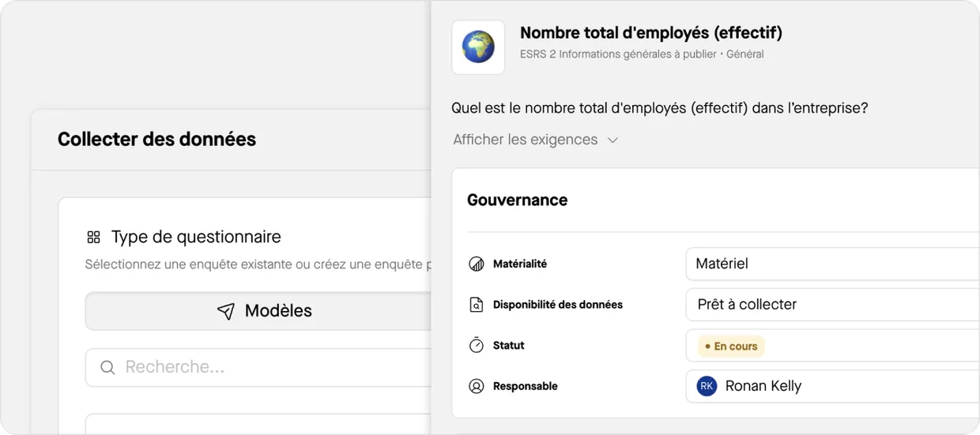Open the Ronan Kelly assignee field
The height and width of the screenshot is (435, 980).
(x=830, y=386)
